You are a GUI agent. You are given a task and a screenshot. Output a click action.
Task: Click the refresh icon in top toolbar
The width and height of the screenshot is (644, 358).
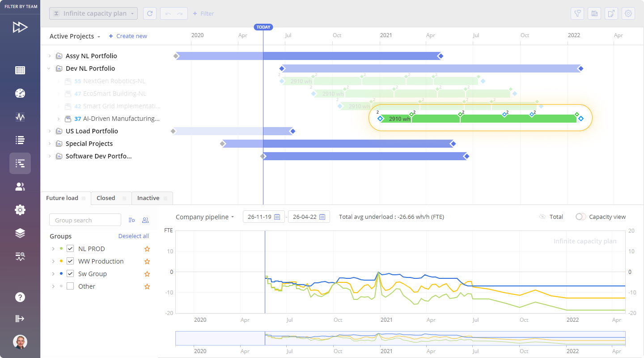[x=150, y=13]
